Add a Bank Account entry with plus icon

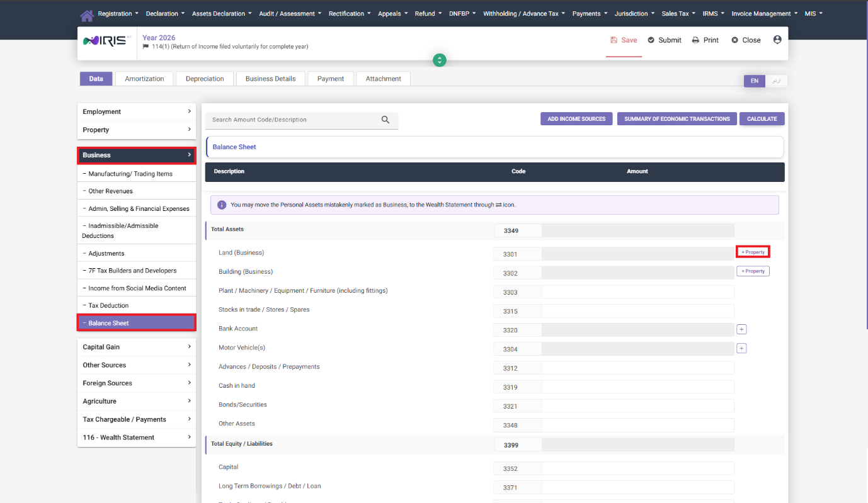741,329
